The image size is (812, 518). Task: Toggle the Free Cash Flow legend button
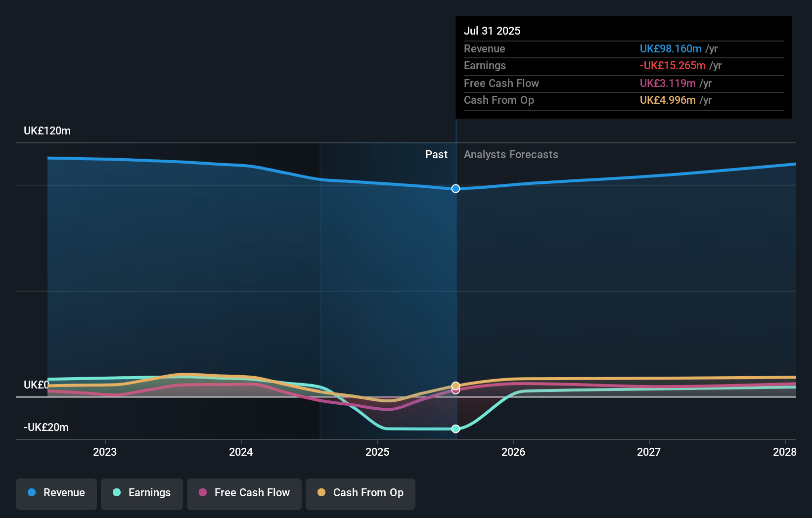[244, 493]
